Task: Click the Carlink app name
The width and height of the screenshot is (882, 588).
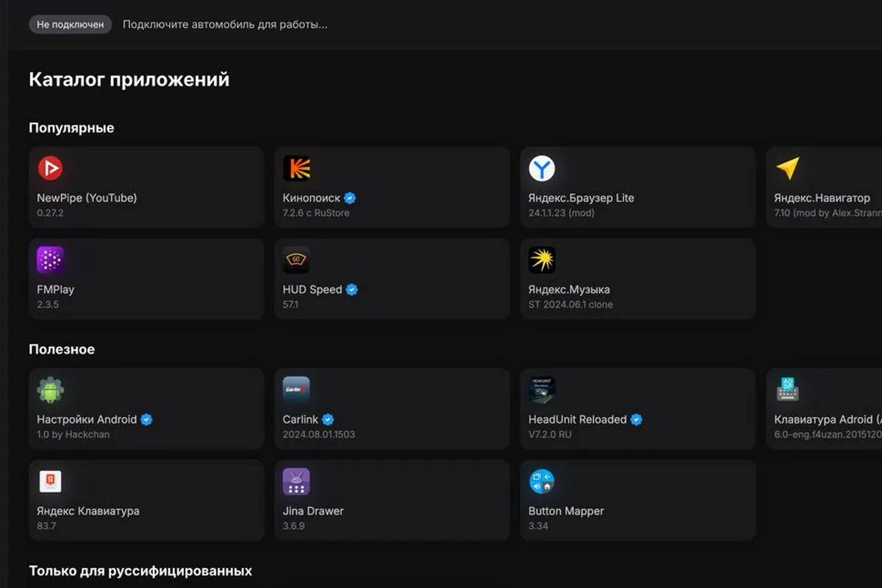Action: click(301, 420)
